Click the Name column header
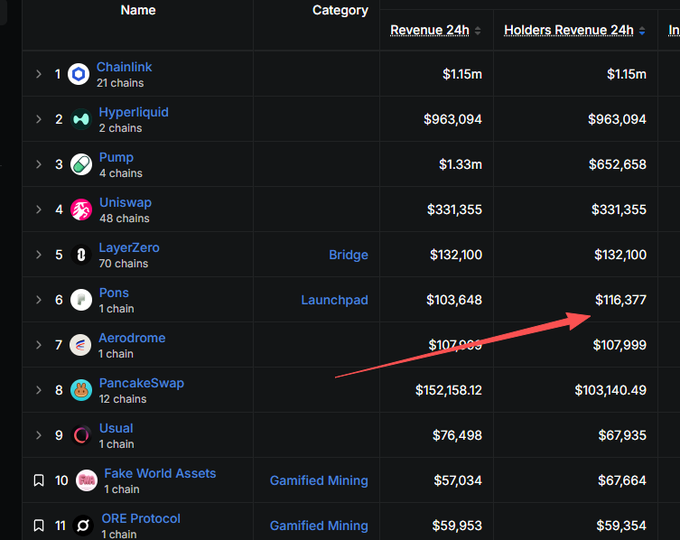Viewport: 680px width, 540px height. [138, 10]
